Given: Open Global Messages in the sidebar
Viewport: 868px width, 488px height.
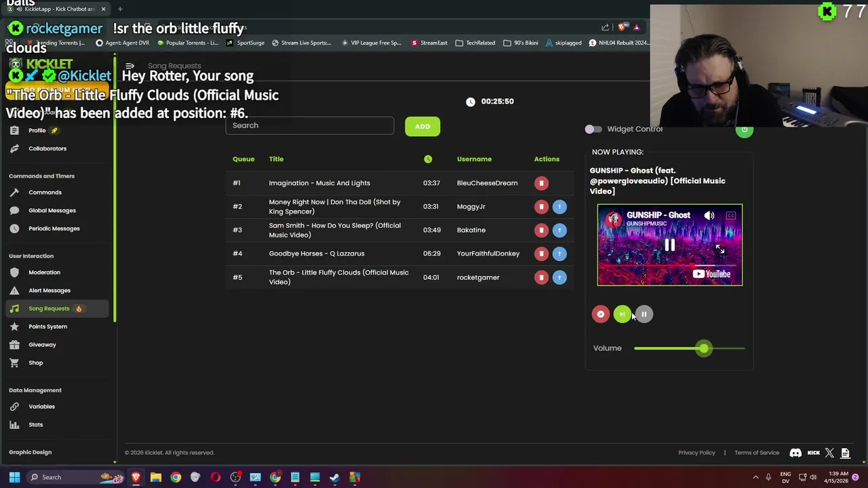Looking at the screenshot, I should point(52,211).
